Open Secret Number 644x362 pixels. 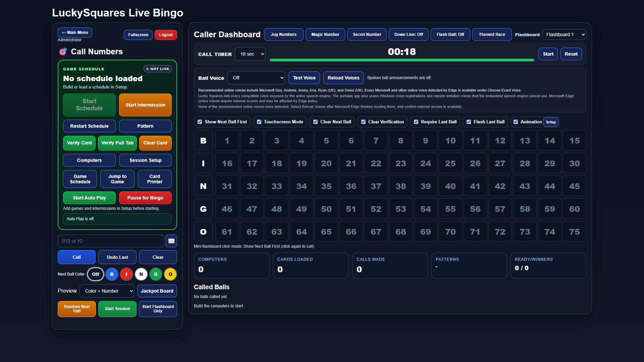tap(367, 35)
